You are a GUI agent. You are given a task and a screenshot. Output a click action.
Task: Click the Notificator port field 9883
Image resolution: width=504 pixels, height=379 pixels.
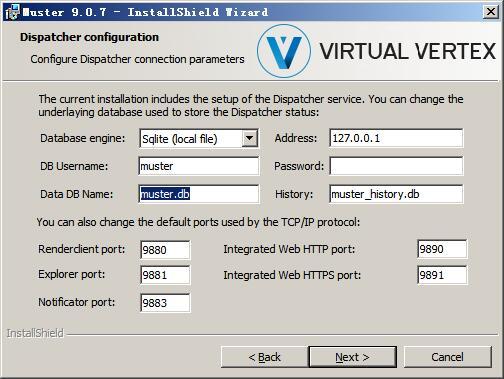(x=165, y=303)
